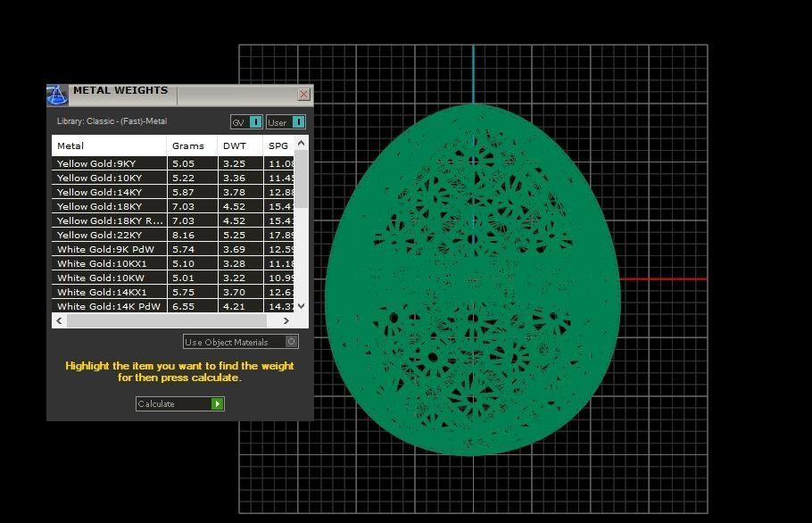Select the White Gold:9K PdW row
The image size is (812, 523).
click(173, 249)
